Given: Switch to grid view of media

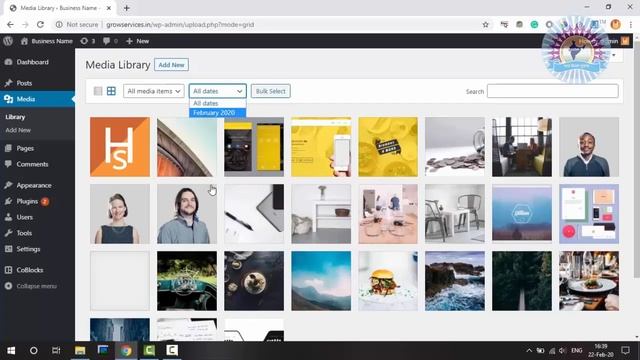Looking at the screenshot, I should 111,91.
